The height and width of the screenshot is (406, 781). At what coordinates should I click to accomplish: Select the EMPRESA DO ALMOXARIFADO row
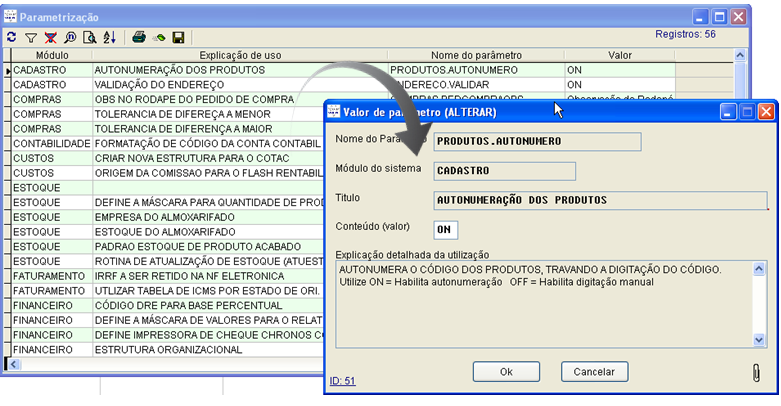(165, 217)
